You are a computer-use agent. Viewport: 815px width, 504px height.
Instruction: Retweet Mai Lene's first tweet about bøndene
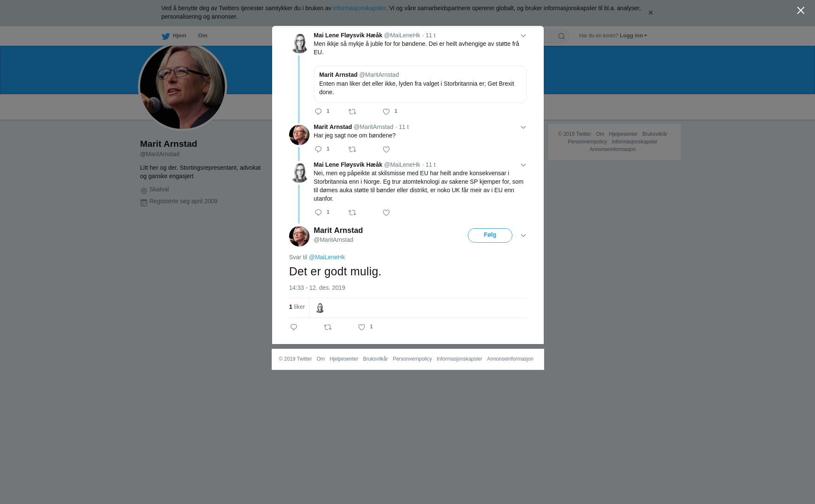tap(352, 112)
